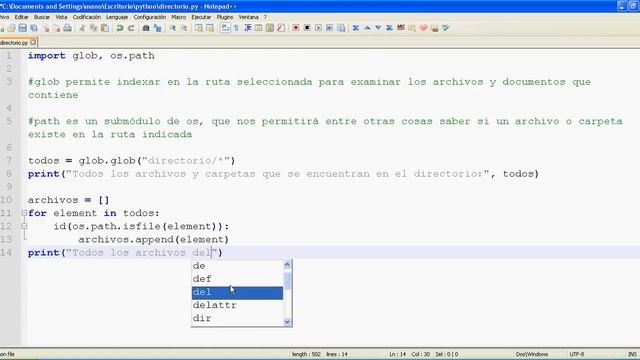Viewport: 640px width, 360px height.
Task: Click 'archivos.append(element)' on line 13
Action: (153, 240)
